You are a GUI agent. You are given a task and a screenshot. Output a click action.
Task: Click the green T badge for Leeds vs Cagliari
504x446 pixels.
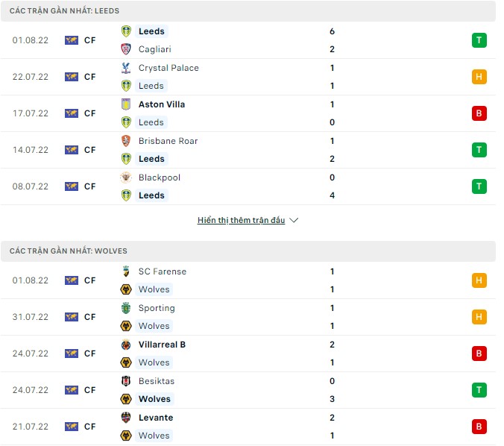tap(479, 40)
